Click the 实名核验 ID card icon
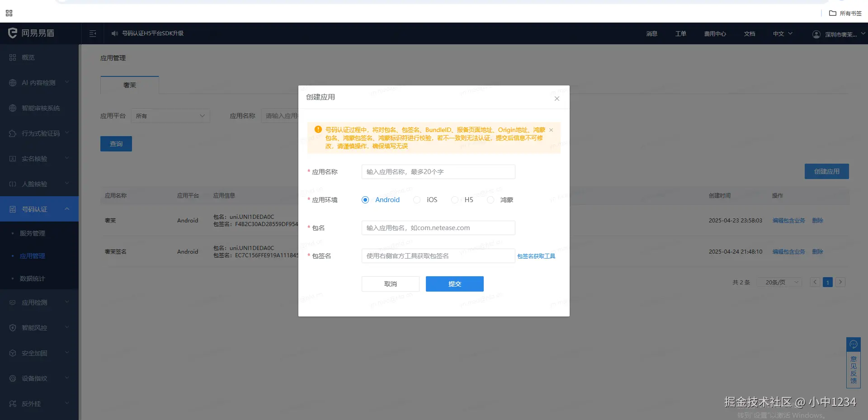Image resolution: width=868 pixels, height=420 pixels. click(13, 159)
